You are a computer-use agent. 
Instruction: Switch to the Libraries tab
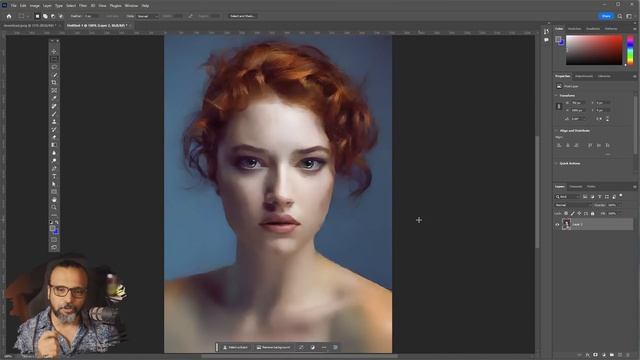point(604,76)
